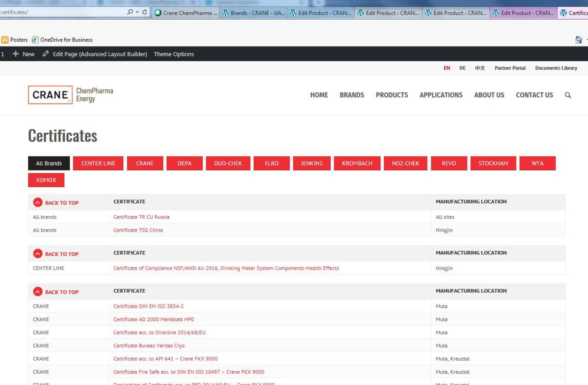588x385 pixels.
Task: Click the plus New icon in admin bar
Action: pos(16,54)
